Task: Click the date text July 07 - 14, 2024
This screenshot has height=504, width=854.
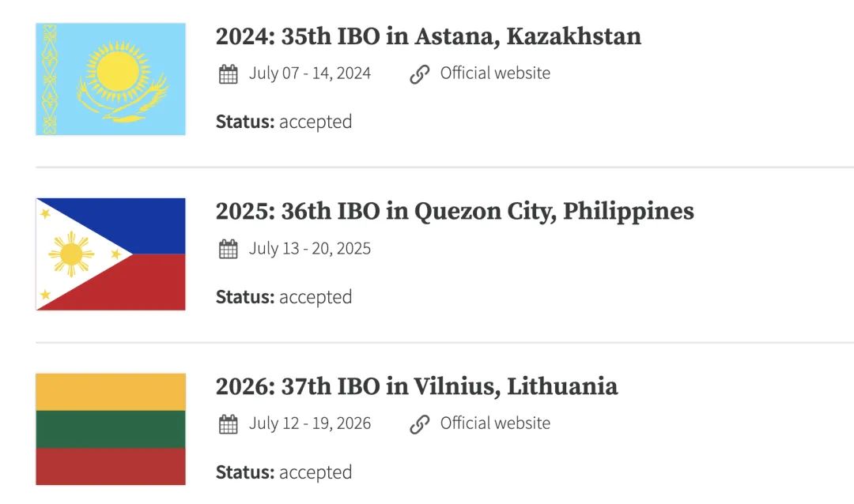Action: coord(310,73)
